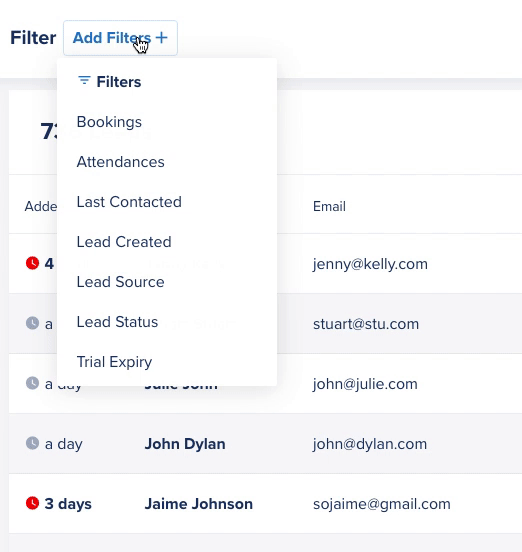Open the John Dylan lead

pyautogui.click(x=185, y=444)
